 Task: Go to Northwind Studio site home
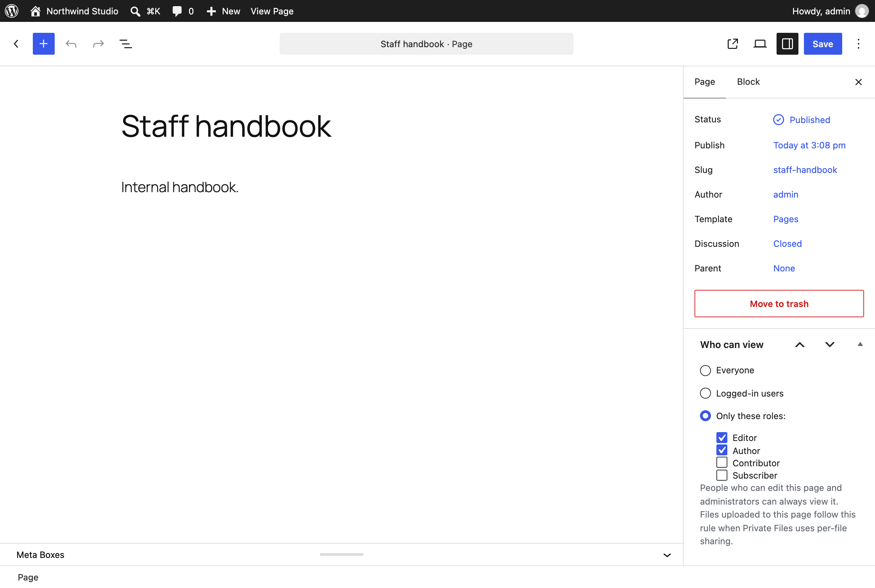pos(74,11)
